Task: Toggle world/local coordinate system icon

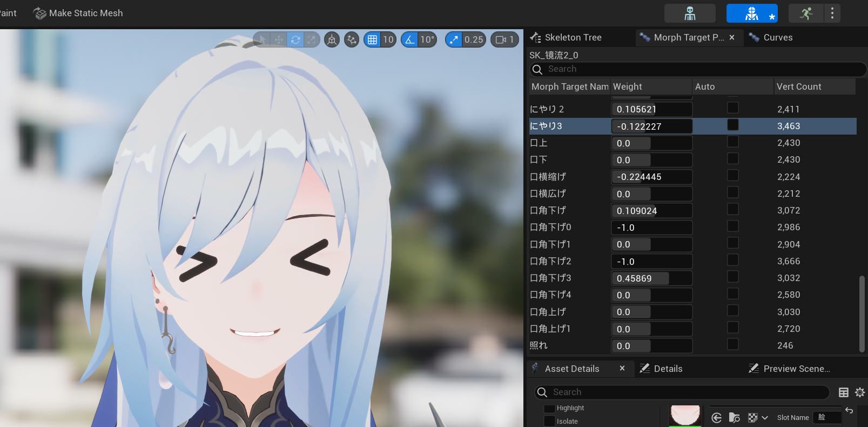Action: point(332,39)
